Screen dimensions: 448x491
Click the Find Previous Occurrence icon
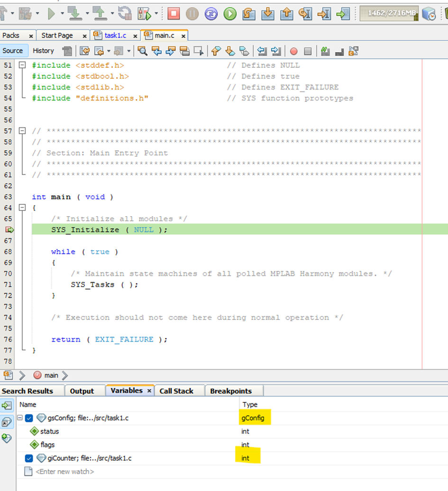coord(156,51)
